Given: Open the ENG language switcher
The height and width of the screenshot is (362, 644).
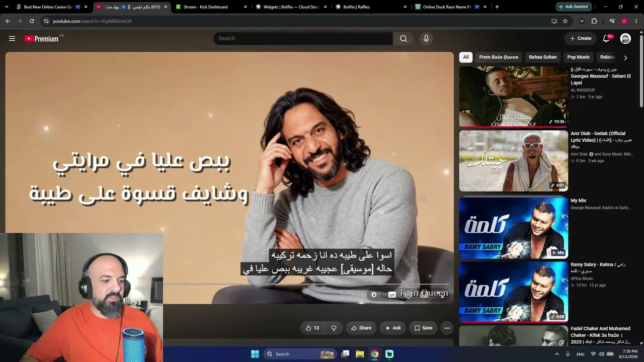Looking at the screenshot, I should click(581, 354).
